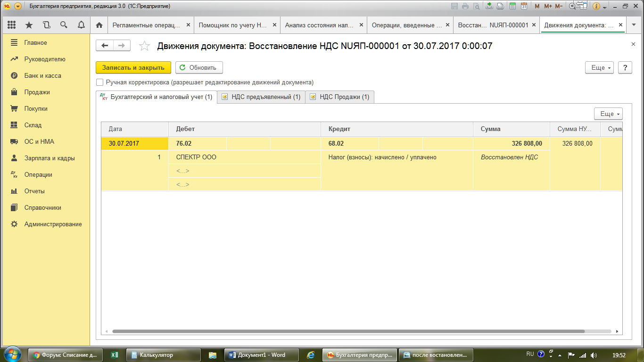The height and width of the screenshot is (362, 644).
Task: Open the History scroll icon
Action: (46, 25)
